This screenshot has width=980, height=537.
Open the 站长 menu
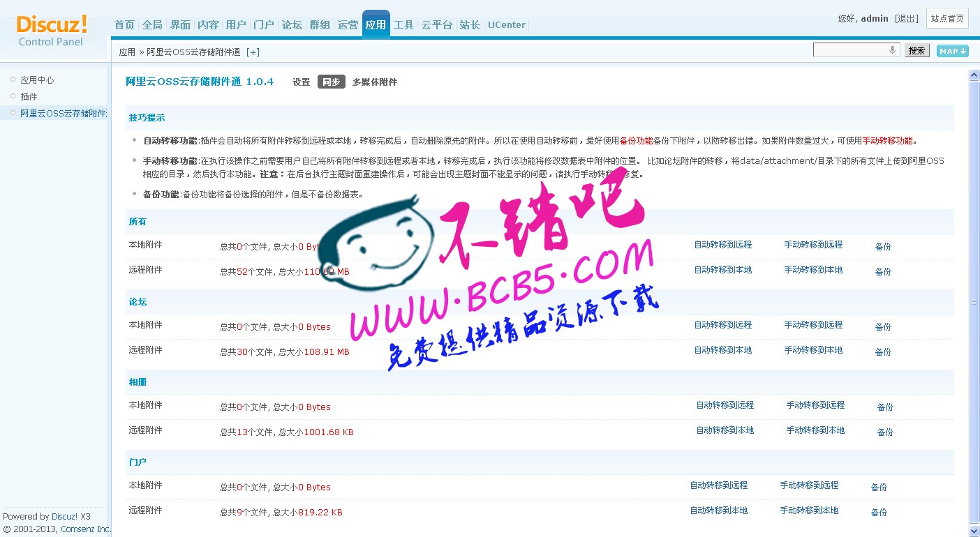pos(470,24)
